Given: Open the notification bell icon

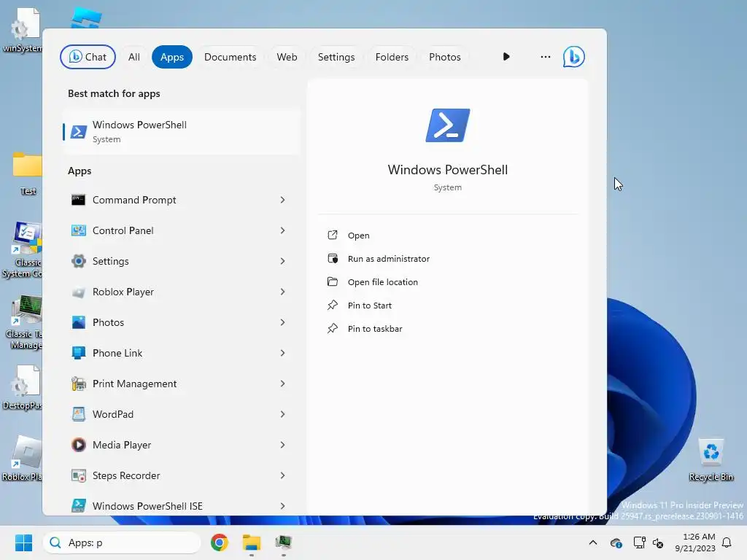Looking at the screenshot, I should coord(727,542).
